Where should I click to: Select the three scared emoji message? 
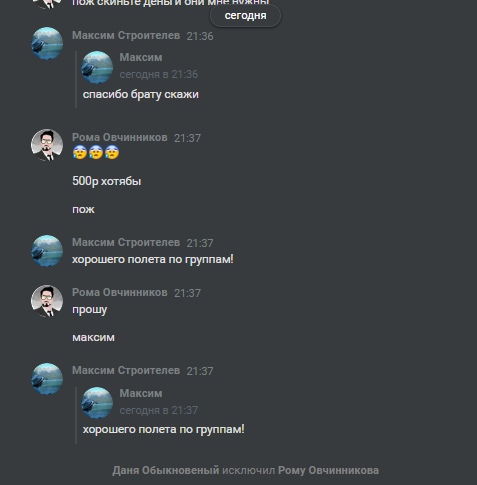click(96, 153)
